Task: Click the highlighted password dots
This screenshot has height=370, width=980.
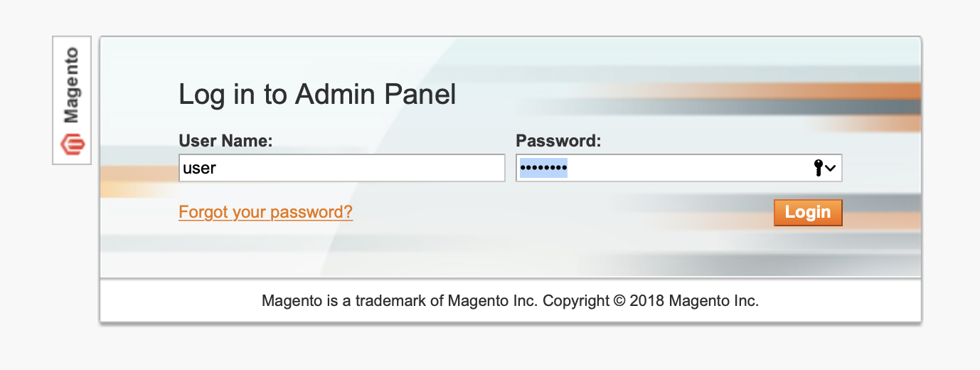Action: click(543, 169)
